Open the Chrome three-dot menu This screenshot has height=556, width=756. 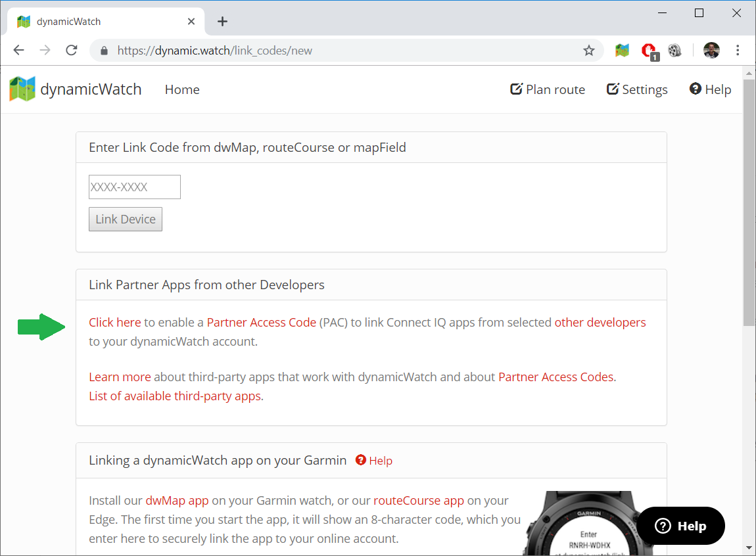point(738,51)
